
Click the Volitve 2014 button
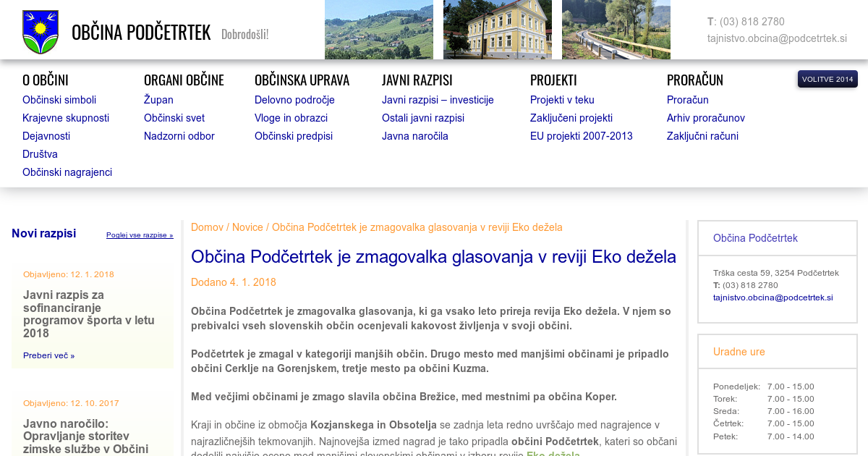pos(827,79)
